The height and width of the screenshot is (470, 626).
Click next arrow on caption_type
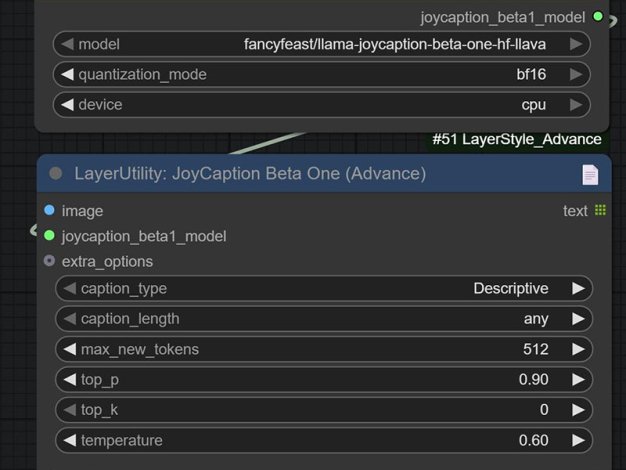(x=578, y=288)
